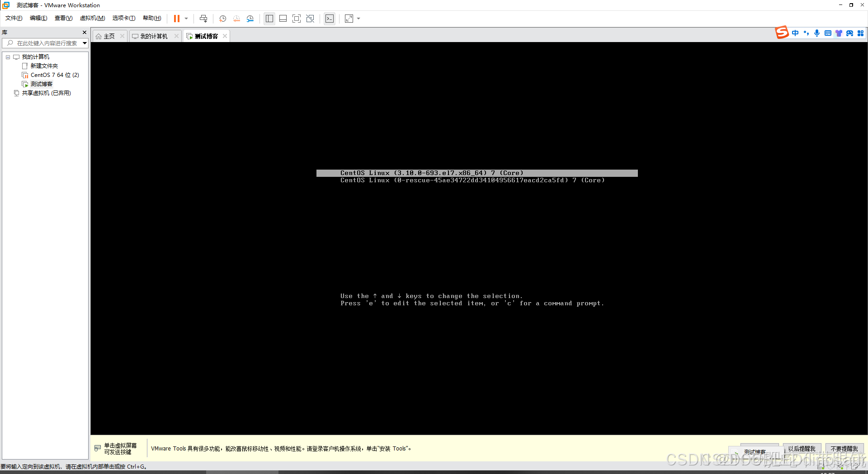The width and height of the screenshot is (868, 474).
Task: Collapse the 我的计算机 tree node
Action: tap(8, 57)
